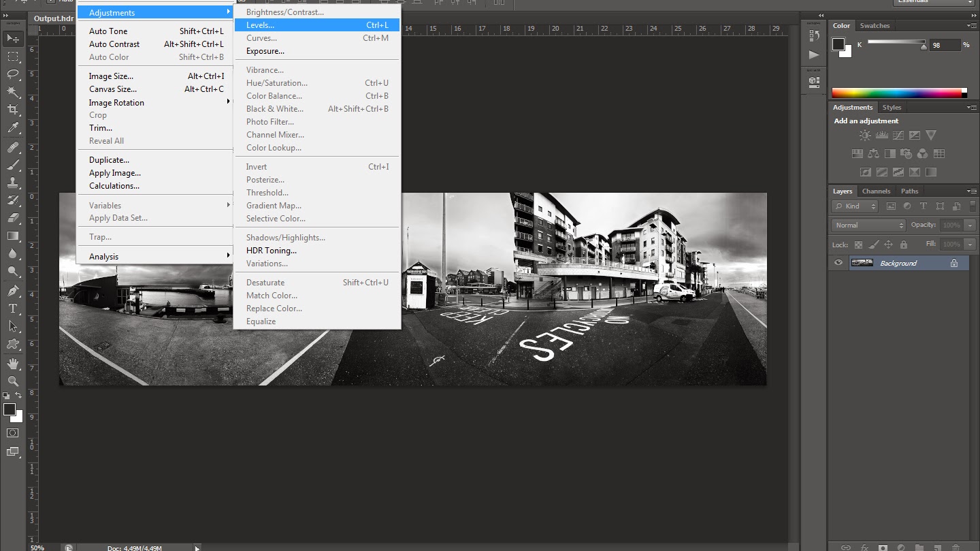Add a Levels adjustment from Adjustments panel
980x551 pixels.
pyautogui.click(x=881, y=136)
